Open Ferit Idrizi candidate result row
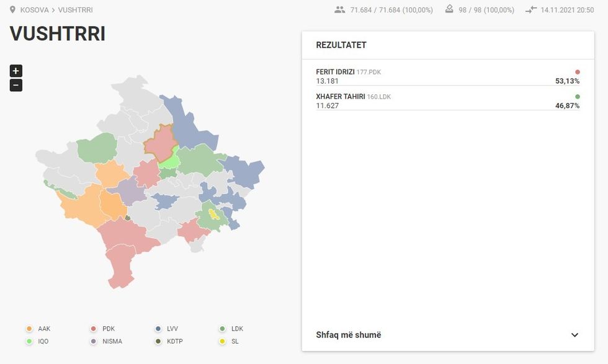Viewport: 608px width, 364px height. point(447,76)
